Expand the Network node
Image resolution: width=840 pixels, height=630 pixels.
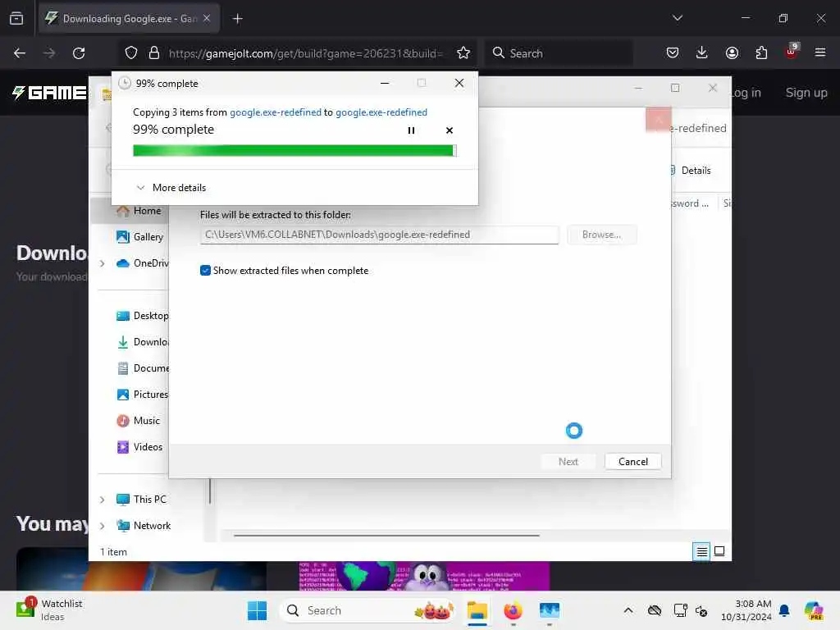102,526
